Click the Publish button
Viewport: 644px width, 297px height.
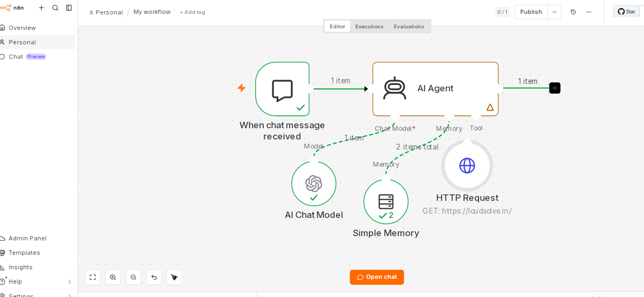tap(531, 12)
